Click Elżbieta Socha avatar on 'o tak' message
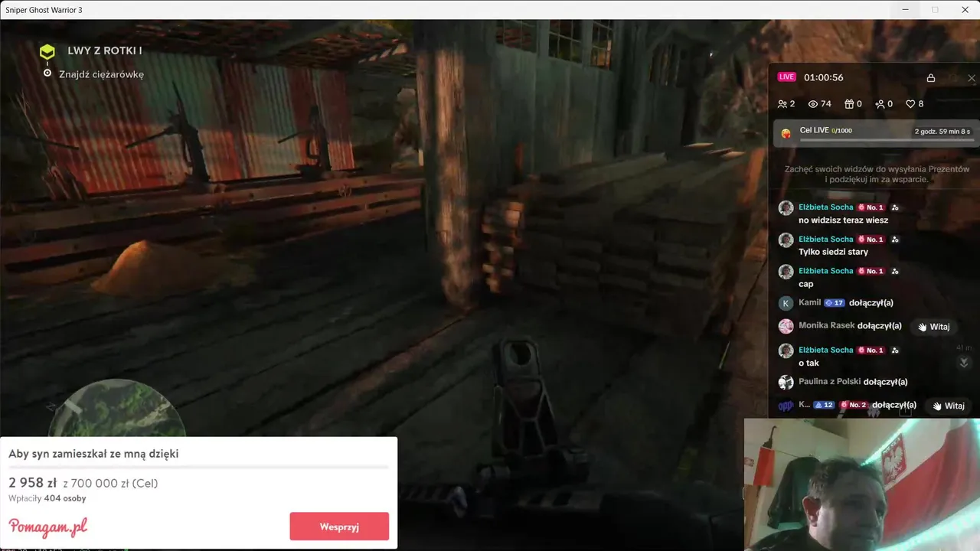This screenshot has height=551, width=980. 786,350
